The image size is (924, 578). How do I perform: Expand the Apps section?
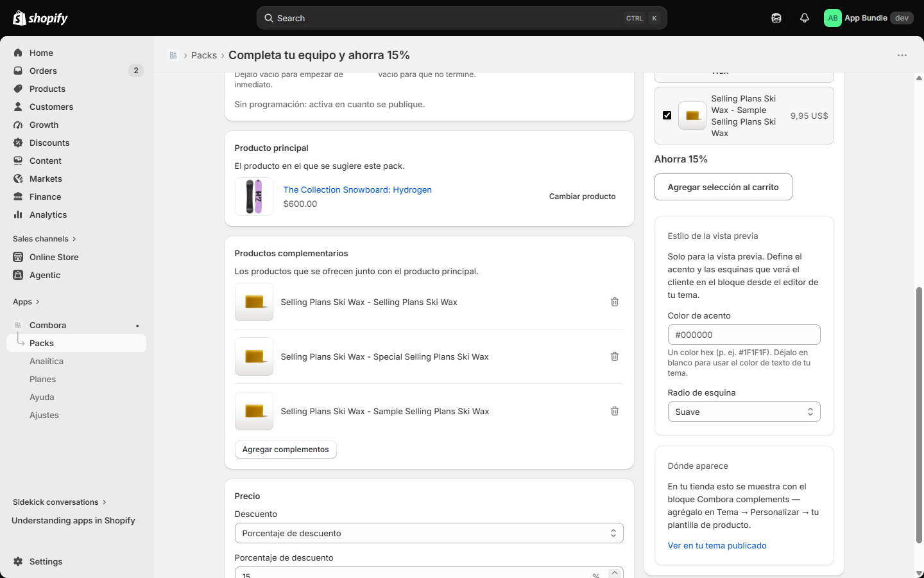click(26, 302)
